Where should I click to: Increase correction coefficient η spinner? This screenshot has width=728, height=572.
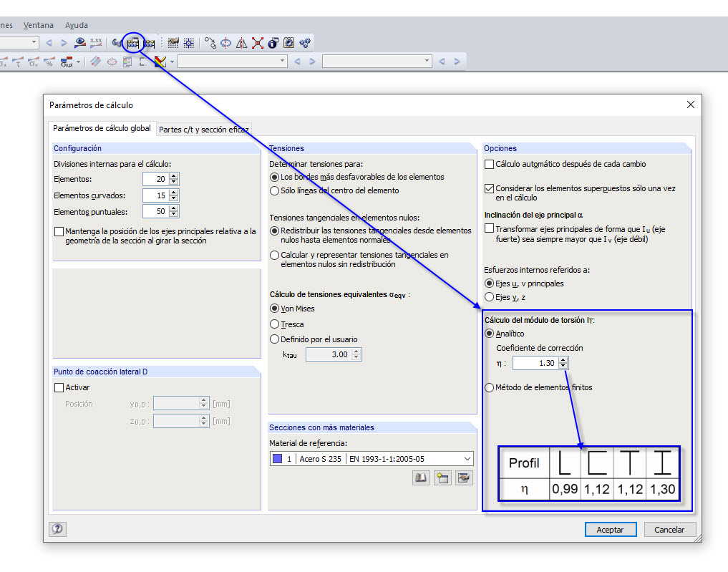point(563,360)
